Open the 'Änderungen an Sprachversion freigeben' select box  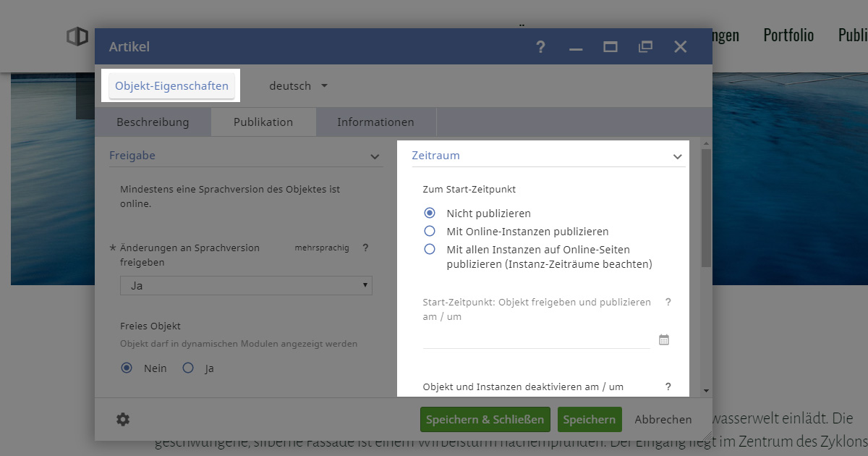[x=246, y=285]
